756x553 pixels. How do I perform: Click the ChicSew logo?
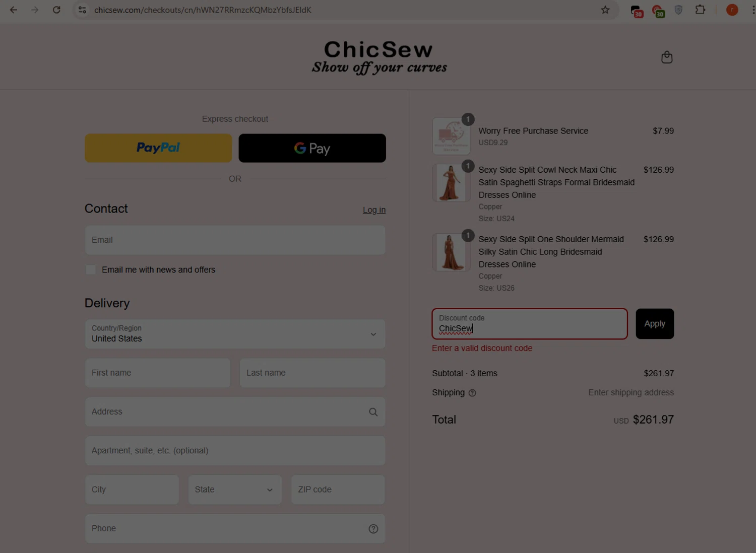coord(379,57)
